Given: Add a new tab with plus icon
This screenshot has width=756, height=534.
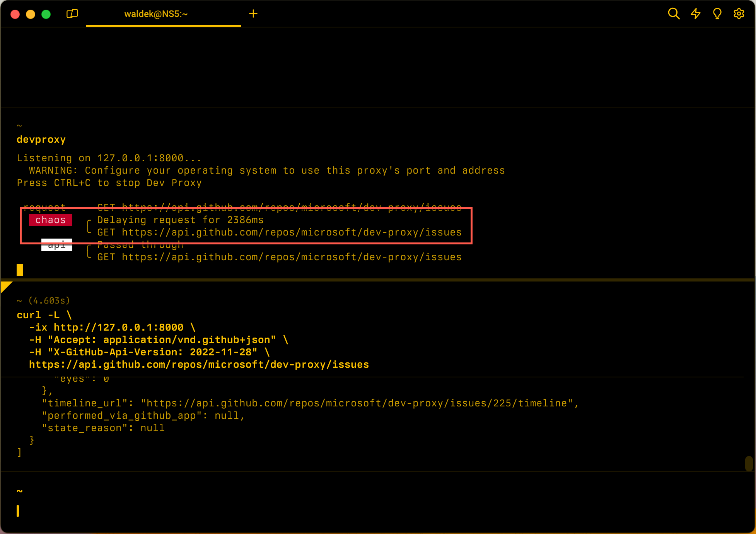Looking at the screenshot, I should coord(253,14).
